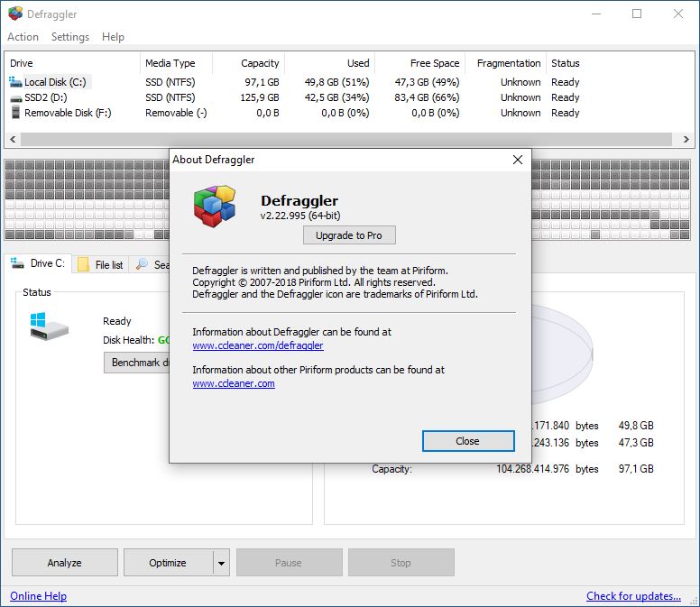Viewport: 700px width, 607px height.
Task: Click the Defraggler logo in the About dialog
Action: point(215,207)
